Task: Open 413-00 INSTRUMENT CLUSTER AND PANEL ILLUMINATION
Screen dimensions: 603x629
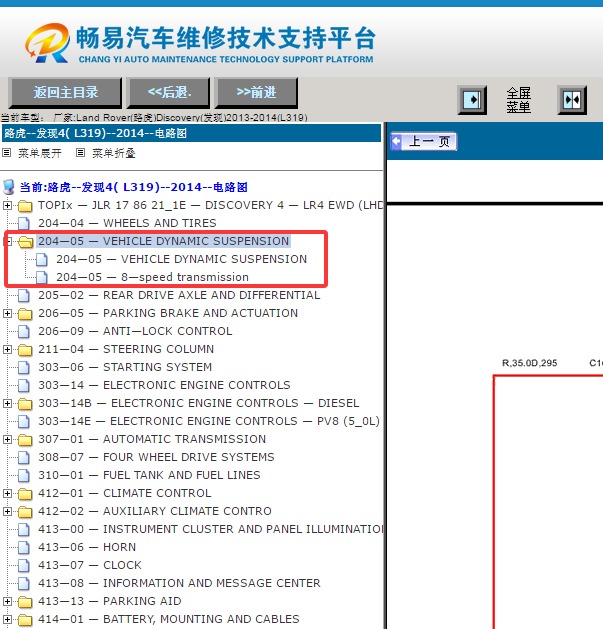Action: click(211, 529)
